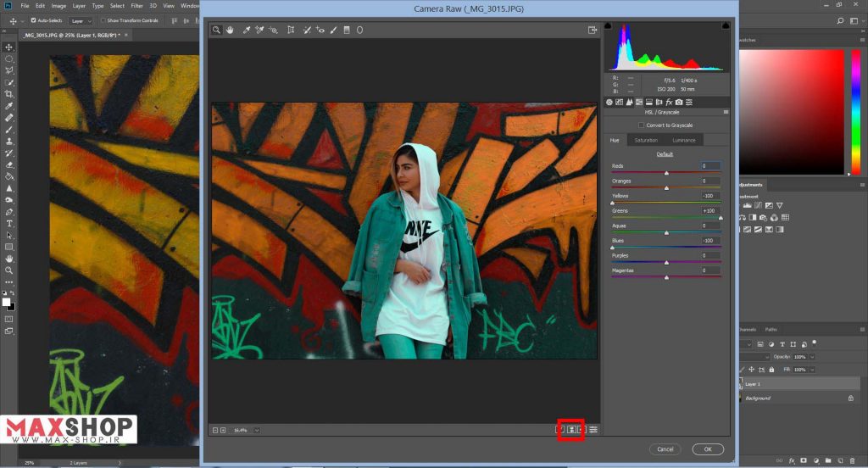868x468 pixels.
Task: Open Layer auto-select dropdown in options bar
Action: 81,21
